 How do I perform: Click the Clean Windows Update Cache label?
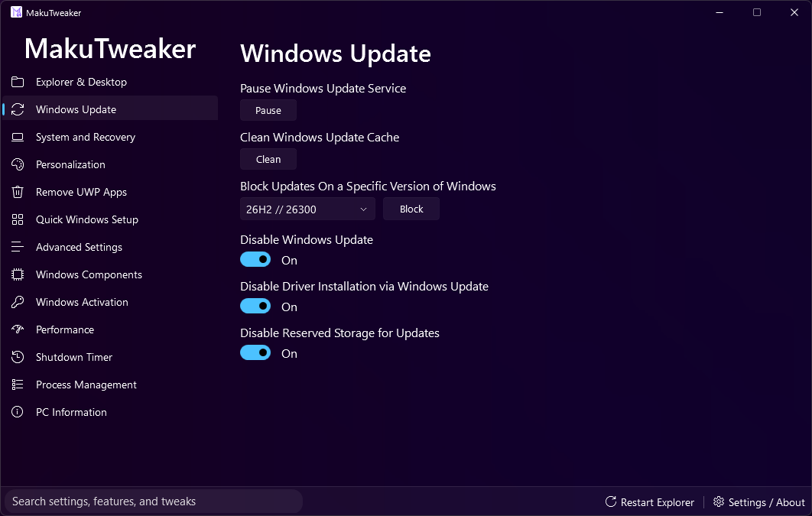click(x=320, y=137)
